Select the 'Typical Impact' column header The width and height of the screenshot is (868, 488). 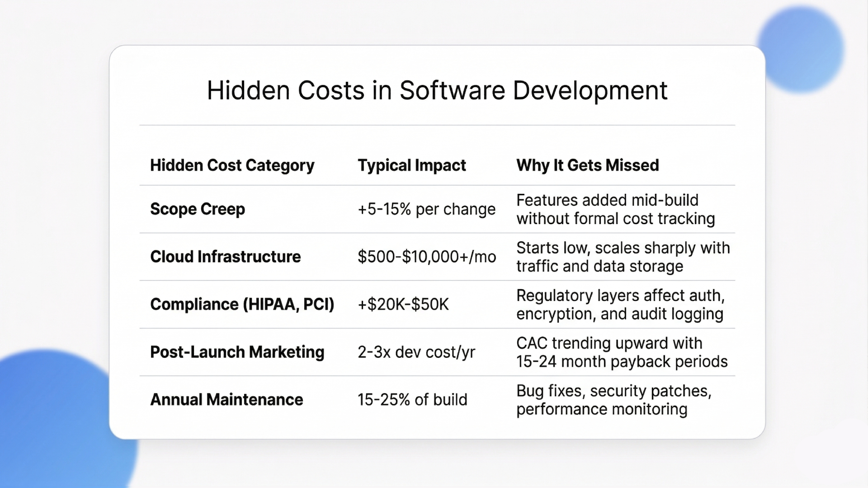point(412,165)
